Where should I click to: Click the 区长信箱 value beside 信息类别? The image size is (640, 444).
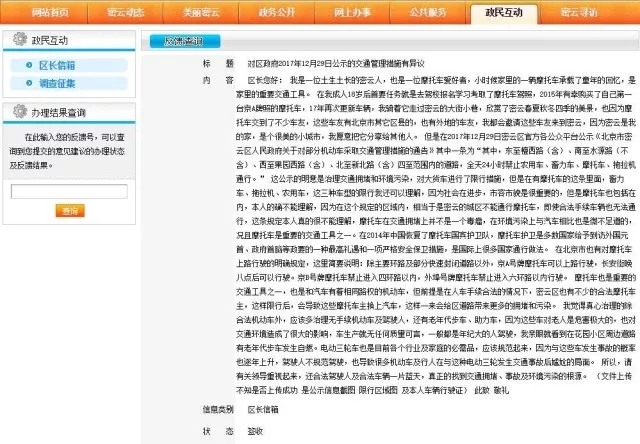(x=263, y=409)
